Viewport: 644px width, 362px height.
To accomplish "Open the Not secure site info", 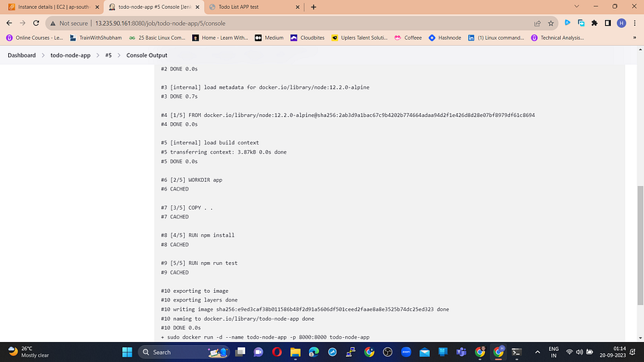I will [68, 24].
